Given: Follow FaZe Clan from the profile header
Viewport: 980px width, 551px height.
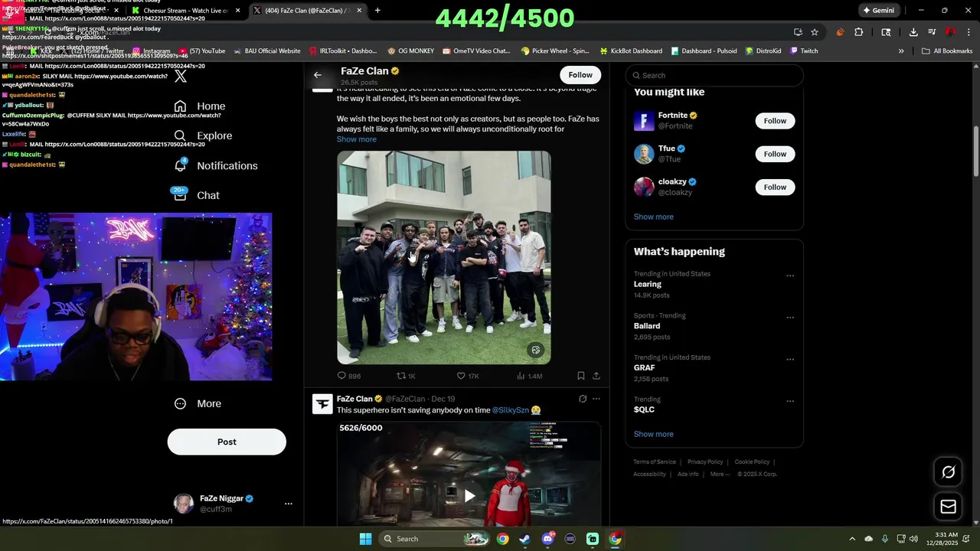Looking at the screenshot, I should click(x=580, y=75).
